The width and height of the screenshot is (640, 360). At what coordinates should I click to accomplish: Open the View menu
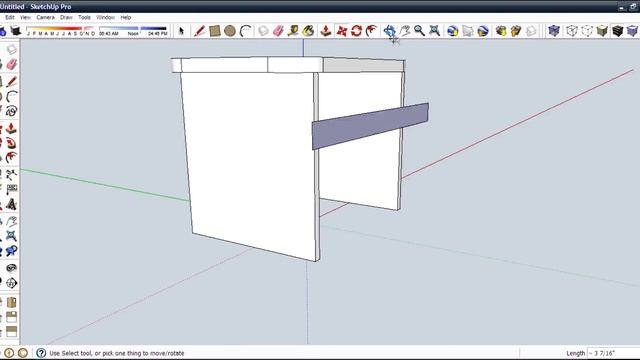pyautogui.click(x=25, y=18)
